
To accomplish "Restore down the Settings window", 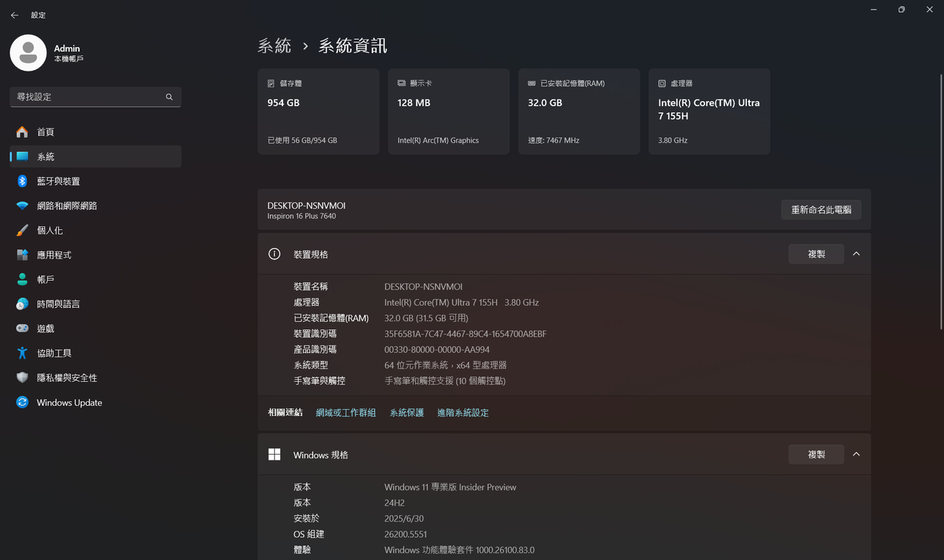I will tap(901, 10).
